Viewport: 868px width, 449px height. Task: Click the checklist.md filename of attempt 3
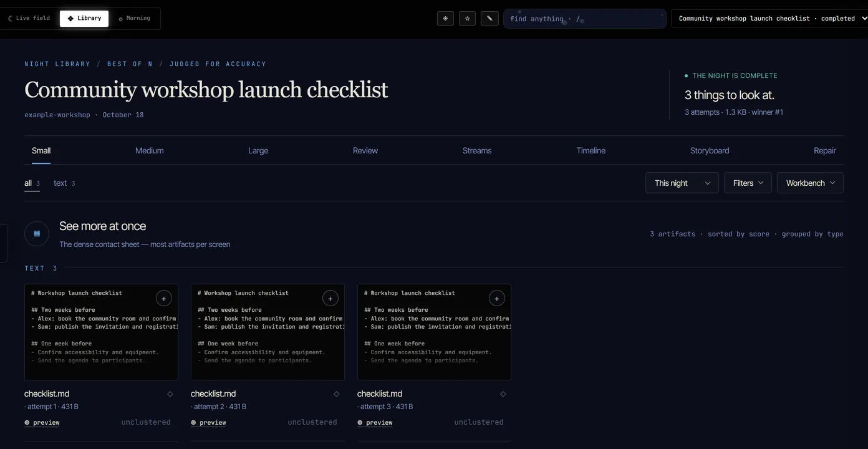(x=380, y=394)
